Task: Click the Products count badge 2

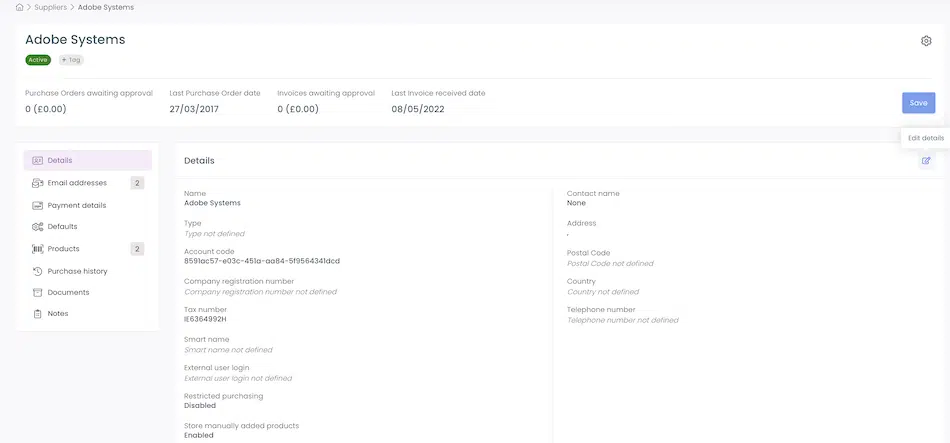Action: click(x=138, y=249)
